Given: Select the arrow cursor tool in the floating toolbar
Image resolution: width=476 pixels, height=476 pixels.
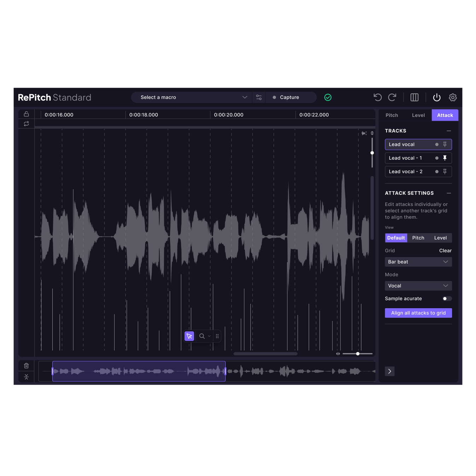Looking at the screenshot, I should coord(189,336).
